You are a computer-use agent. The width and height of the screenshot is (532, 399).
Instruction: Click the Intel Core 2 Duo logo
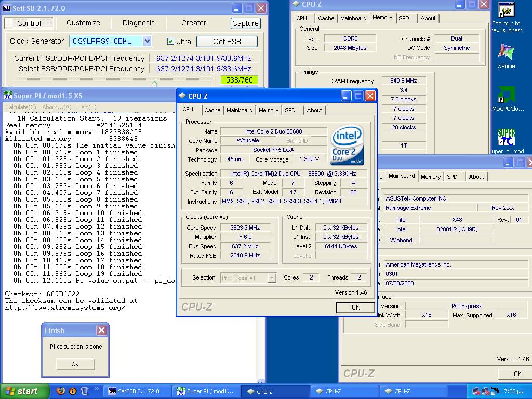pos(347,145)
